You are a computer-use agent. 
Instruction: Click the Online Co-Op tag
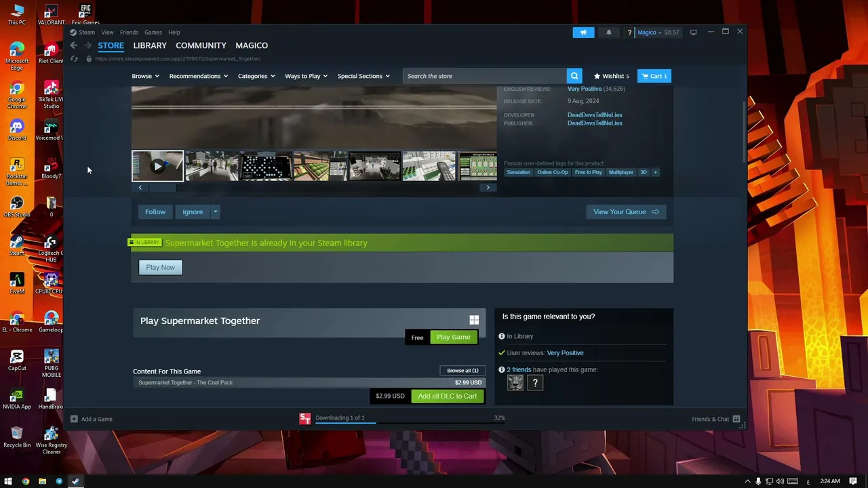[x=553, y=172]
